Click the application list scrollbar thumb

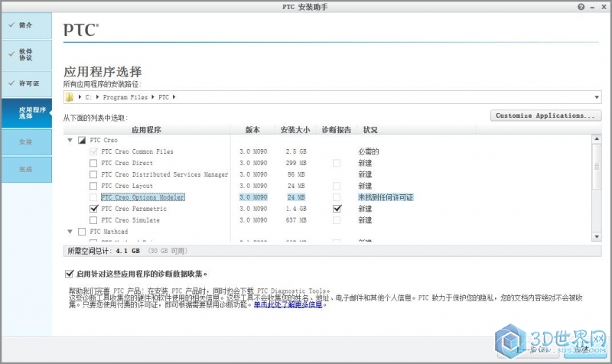(x=597, y=167)
